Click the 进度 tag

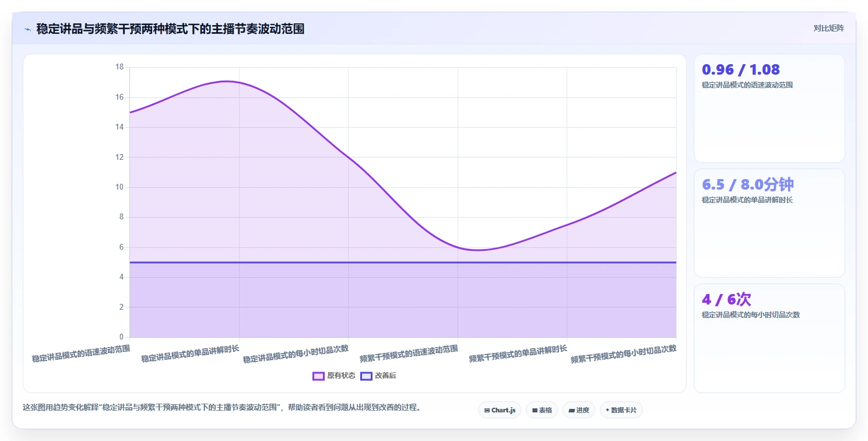coord(578,410)
